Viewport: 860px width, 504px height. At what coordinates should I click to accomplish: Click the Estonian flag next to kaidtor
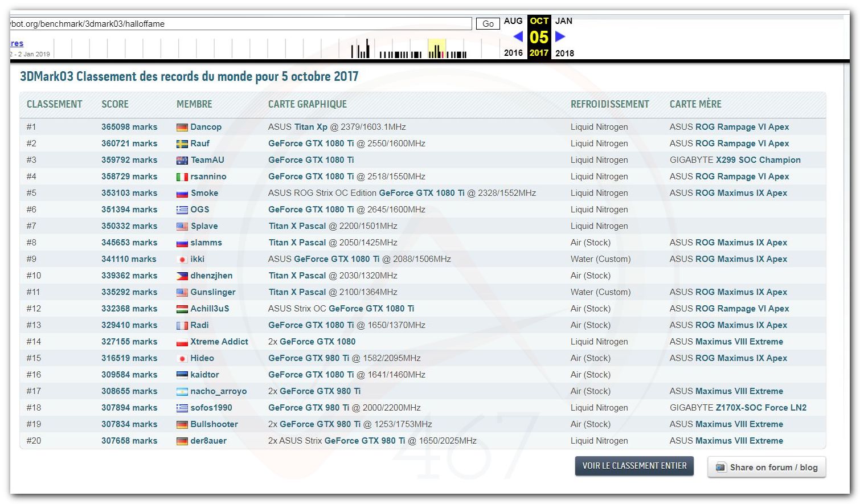click(182, 375)
